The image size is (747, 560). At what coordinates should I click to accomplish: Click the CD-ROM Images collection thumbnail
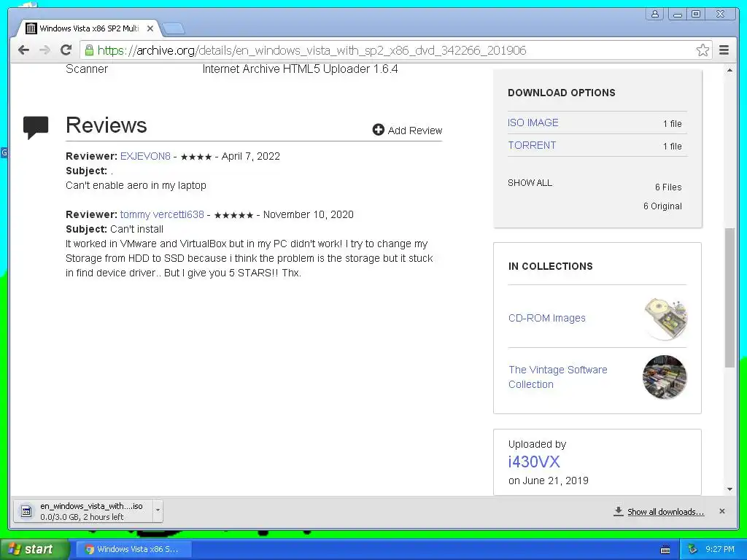(x=665, y=319)
